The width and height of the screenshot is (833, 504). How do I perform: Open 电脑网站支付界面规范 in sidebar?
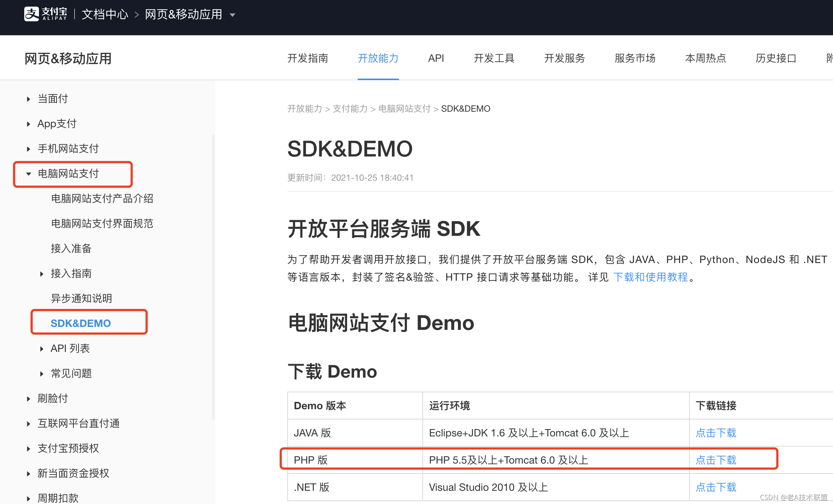click(x=102, y=223)
